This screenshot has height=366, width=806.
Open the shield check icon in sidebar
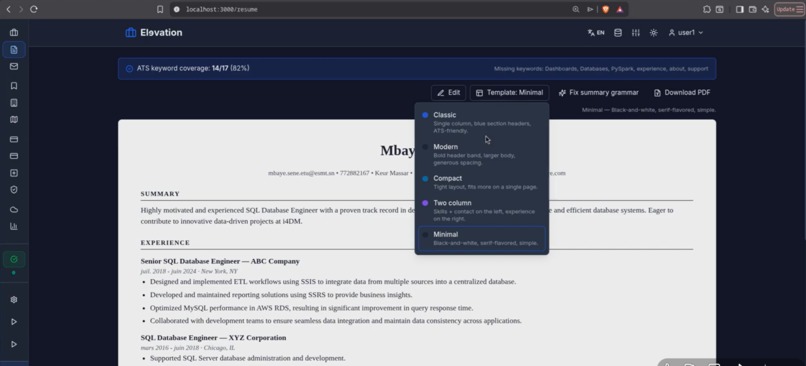click(14, 190)
